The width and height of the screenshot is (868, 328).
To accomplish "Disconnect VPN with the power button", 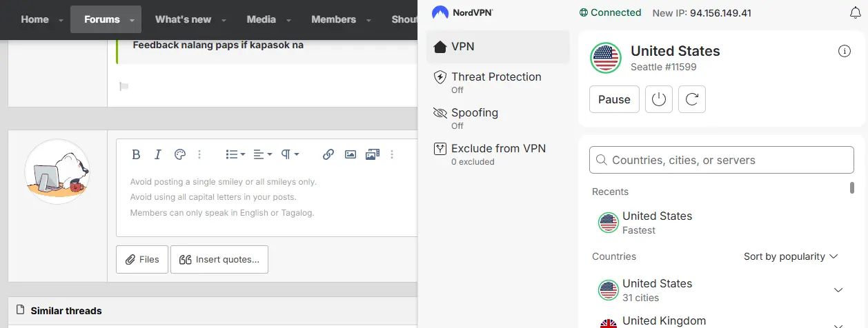I will pyautogui.click(x=658, y=99).
